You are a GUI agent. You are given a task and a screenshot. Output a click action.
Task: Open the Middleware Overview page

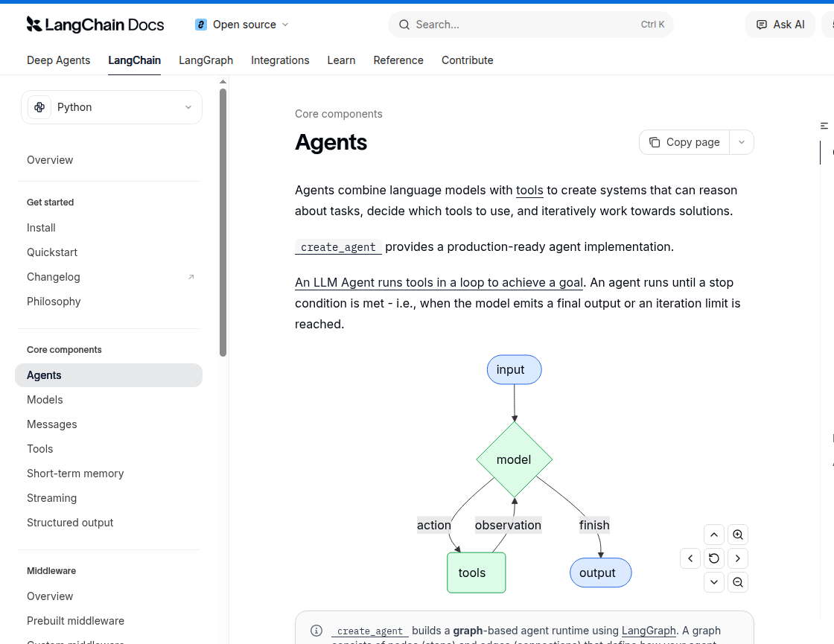point(50,596)
